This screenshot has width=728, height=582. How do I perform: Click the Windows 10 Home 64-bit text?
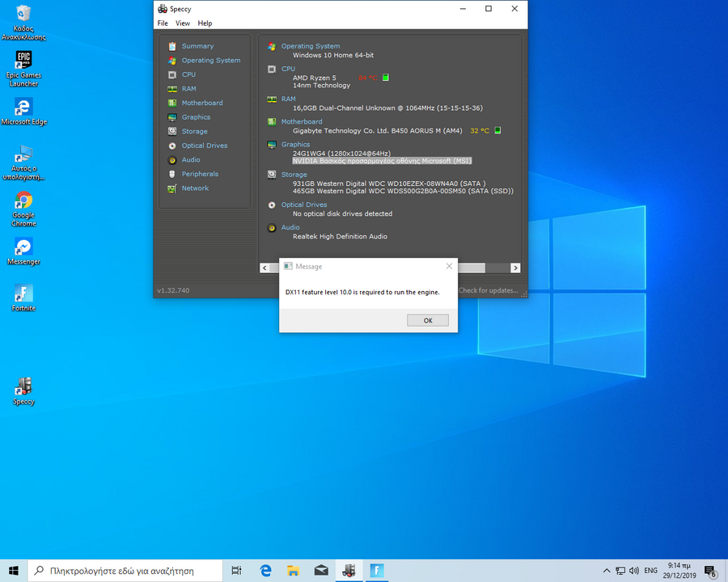(x=333, y=55)
